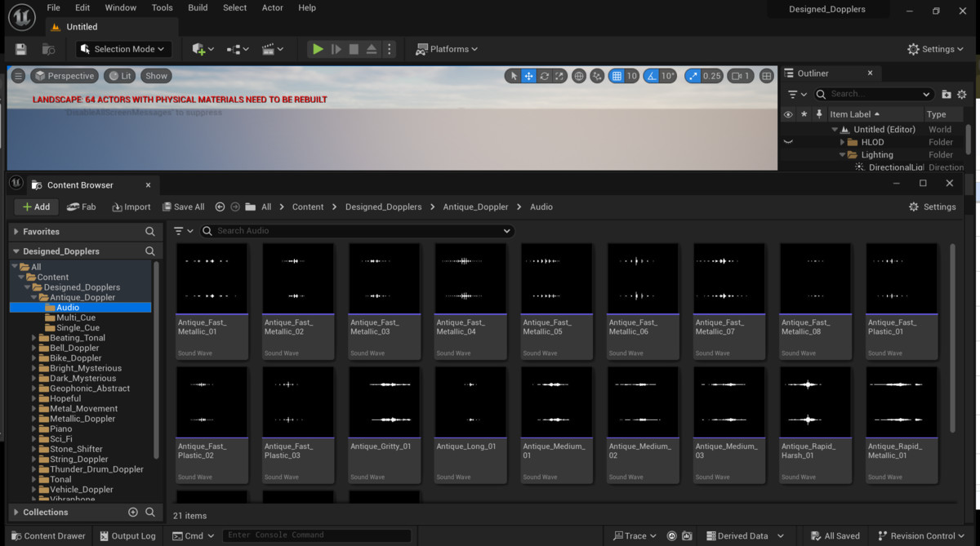The width and height of the screenshot is (980, 546).
Task: Click the Surface snapping icon in viewport
Action: [x=598, y=76]
